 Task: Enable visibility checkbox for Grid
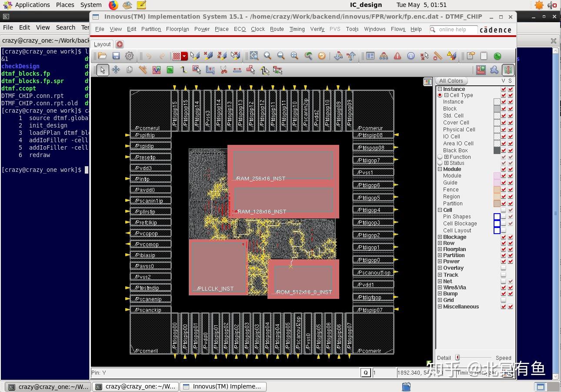503,300
